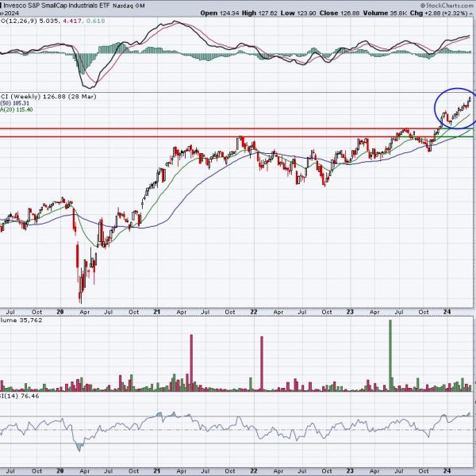The width and height of the screenshot is (476, 476).
Task: Select the red volume spike in spring 2021
Action: point(191,363)
